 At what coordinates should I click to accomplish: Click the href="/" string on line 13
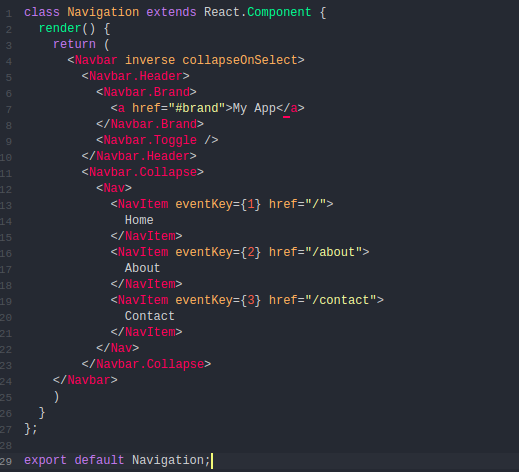tap(315, 204)
